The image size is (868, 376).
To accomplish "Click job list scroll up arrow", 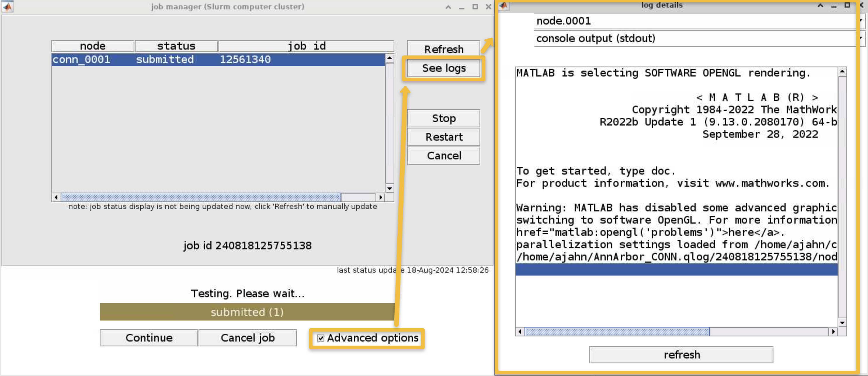I will (390, 58).
